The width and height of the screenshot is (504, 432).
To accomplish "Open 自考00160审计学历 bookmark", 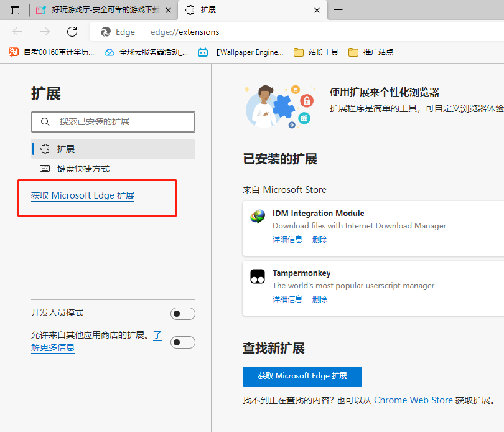I will pyautogui.click(x=52, y=52).
